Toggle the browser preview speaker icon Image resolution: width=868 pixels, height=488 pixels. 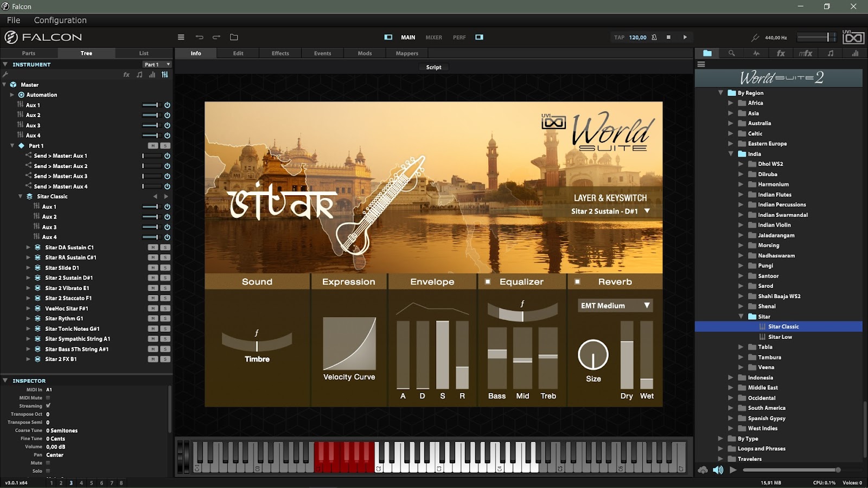718,470
